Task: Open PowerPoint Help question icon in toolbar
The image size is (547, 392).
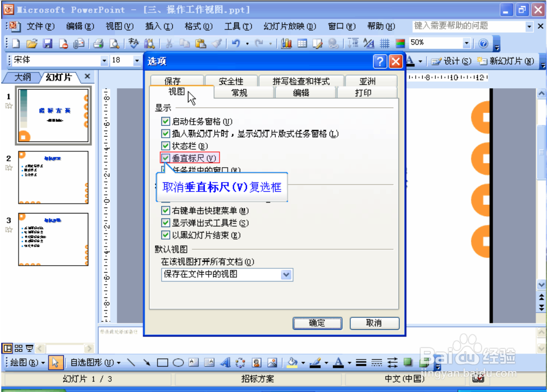Action: point(483,44)
